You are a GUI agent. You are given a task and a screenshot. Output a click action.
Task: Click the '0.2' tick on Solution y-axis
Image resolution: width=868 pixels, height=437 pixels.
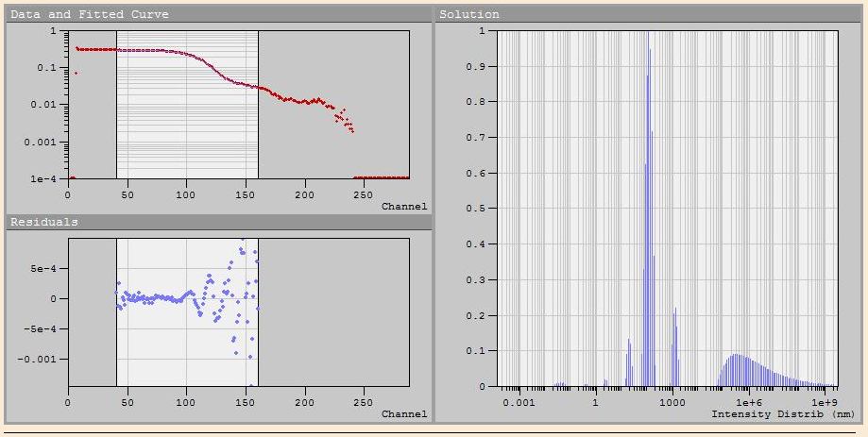(x=475, y=316)
